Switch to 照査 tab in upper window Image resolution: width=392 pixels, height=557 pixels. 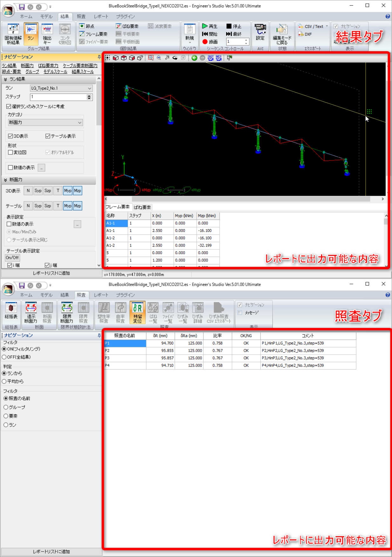point(81,17)
